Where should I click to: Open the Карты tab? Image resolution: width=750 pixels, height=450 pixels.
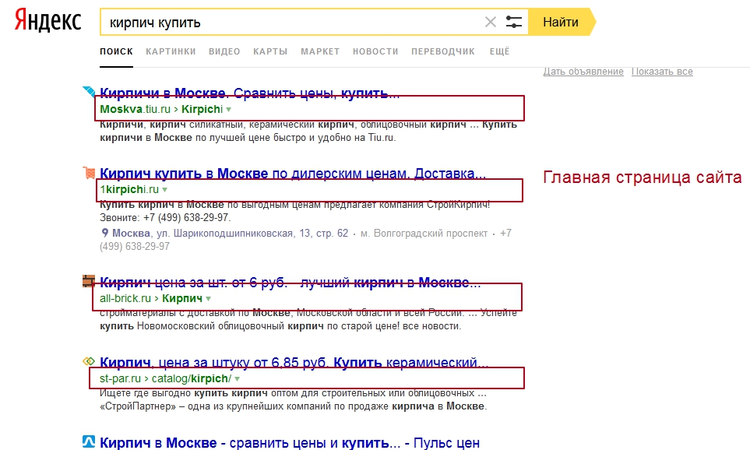click(x=270, y=52)
